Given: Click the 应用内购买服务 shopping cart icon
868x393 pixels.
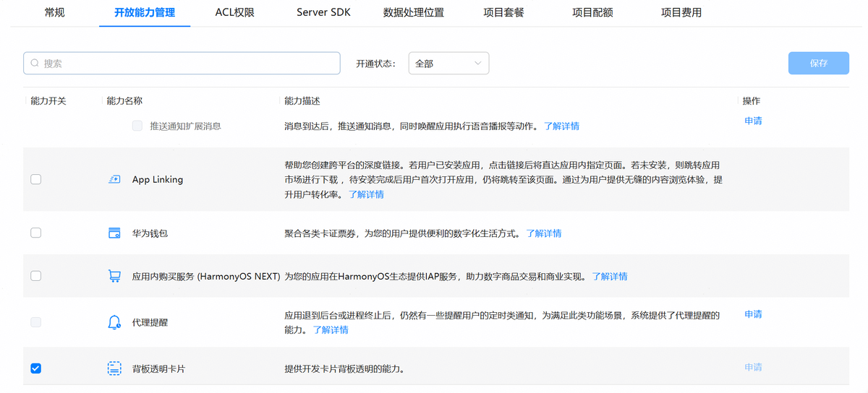Looking at the screenshot, I should point(114,277).
